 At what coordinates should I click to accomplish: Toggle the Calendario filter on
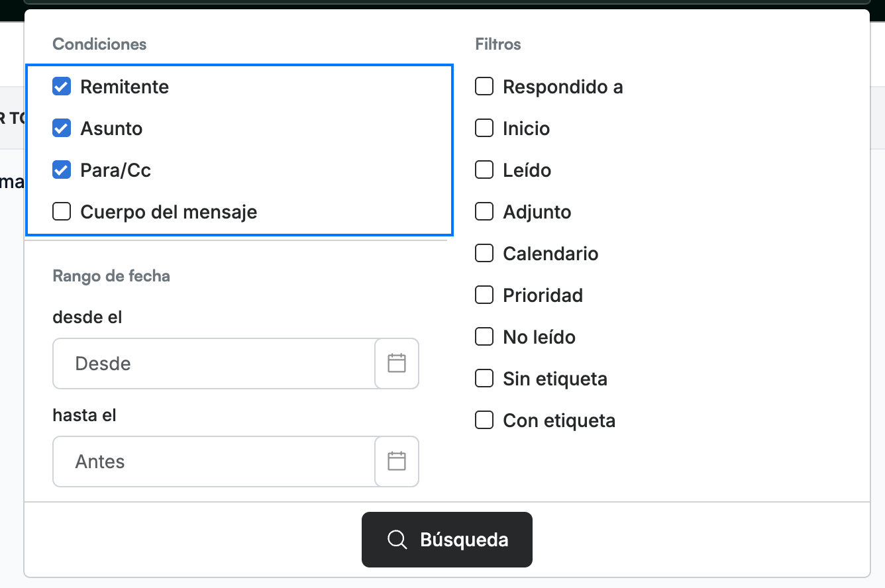[484, 254]
